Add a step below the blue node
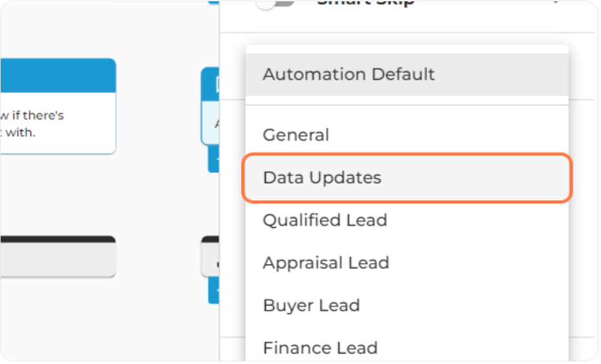Image resolution: width=601 pixels, height=364 pixels. click(214, 159)
